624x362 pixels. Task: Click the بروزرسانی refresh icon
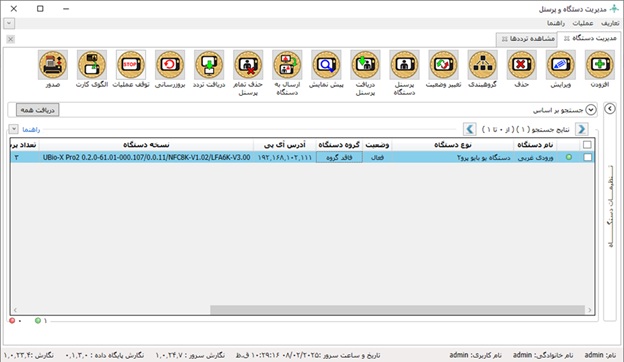170,65
